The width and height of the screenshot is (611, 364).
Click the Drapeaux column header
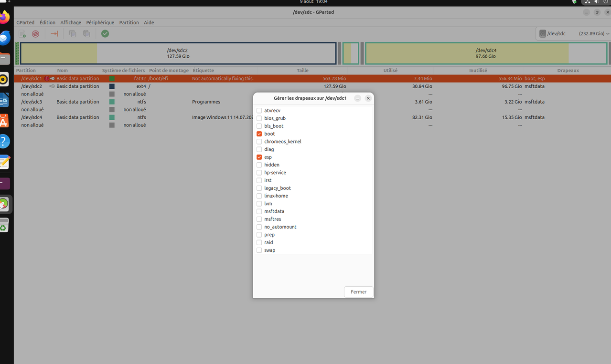click(568, 71)
